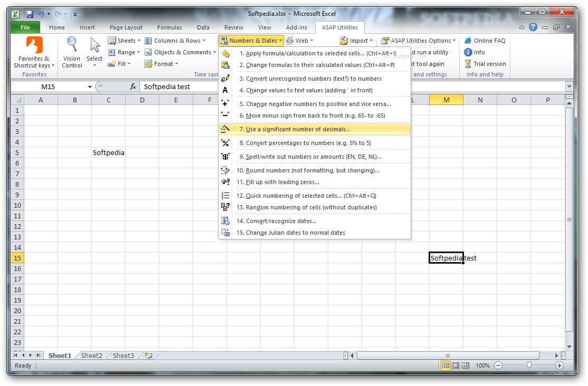Click the Trial version hourglass icon
The image size is (588, 386).
tap(468, 64)
